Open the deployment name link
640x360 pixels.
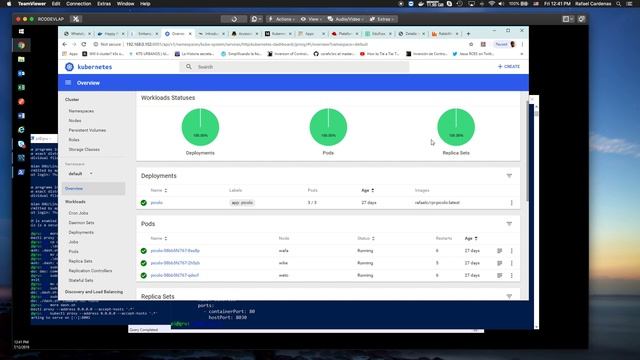pyautogui.click(x=157, y=202)
